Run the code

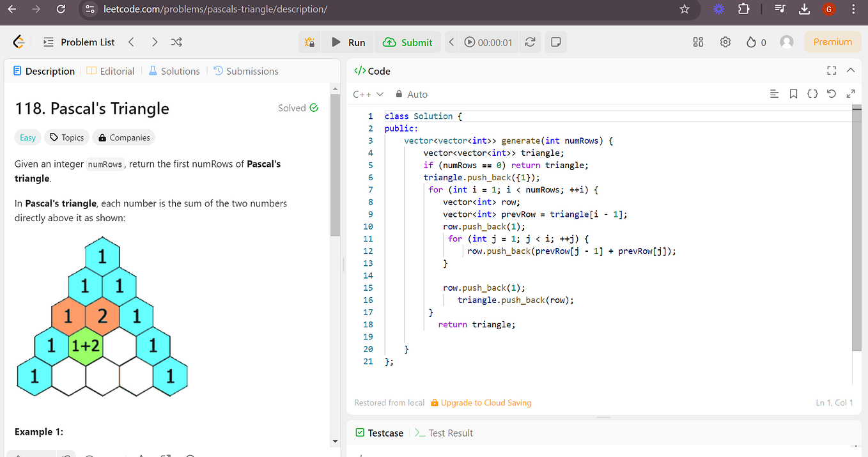(x=348, y=42)
